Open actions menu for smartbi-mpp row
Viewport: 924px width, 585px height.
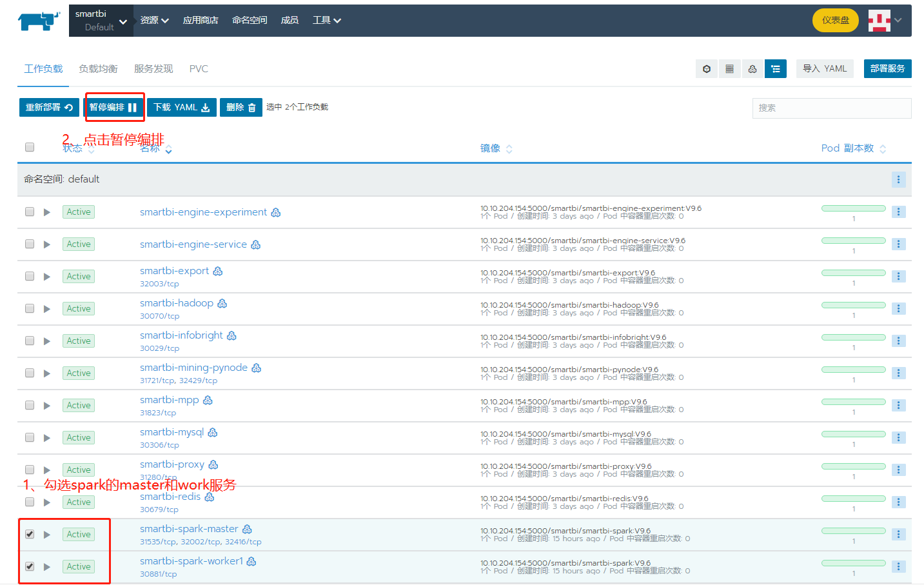tap(898, 405)
